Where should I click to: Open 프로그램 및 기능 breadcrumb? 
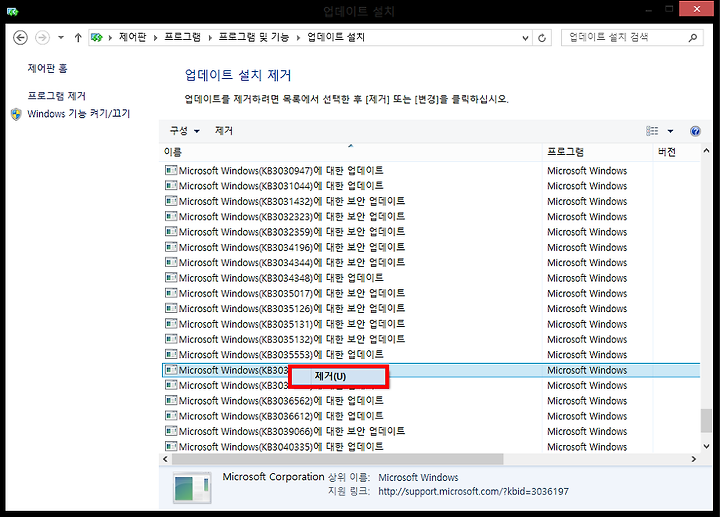(253, 37)
